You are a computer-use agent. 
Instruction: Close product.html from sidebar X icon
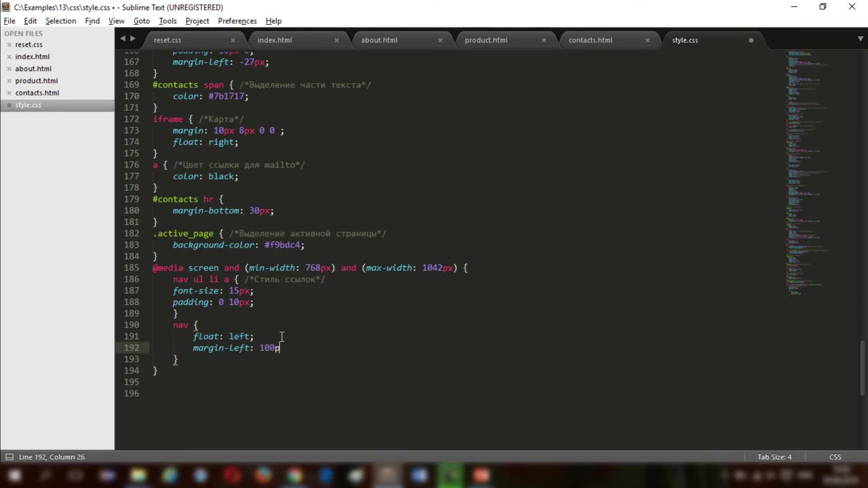pos(9,81)
